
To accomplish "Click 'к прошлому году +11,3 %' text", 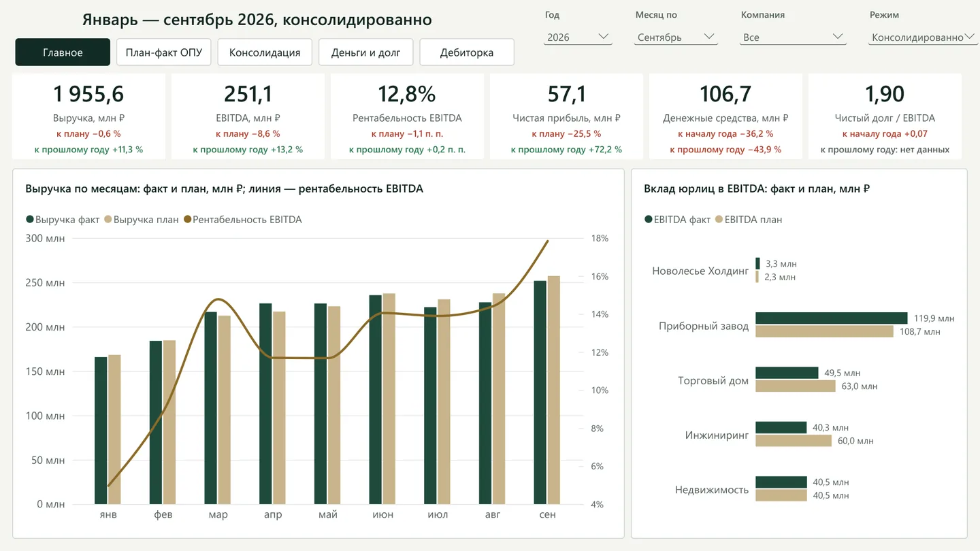I will [88, 150].
